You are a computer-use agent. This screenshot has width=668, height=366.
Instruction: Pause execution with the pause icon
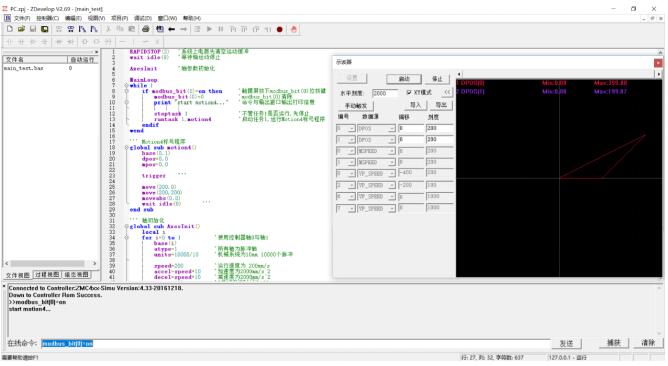221,29
